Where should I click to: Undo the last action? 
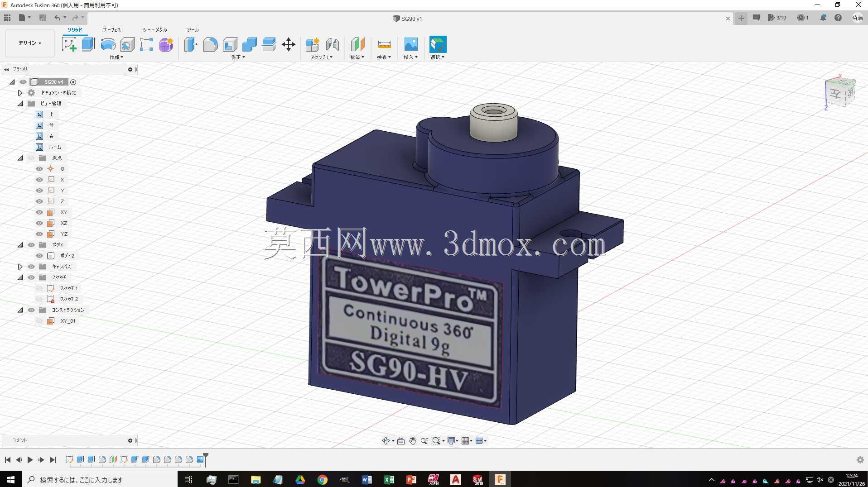58,18
